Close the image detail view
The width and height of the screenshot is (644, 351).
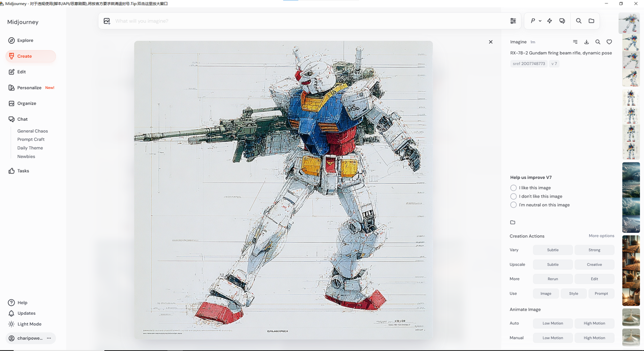(491, 42)
